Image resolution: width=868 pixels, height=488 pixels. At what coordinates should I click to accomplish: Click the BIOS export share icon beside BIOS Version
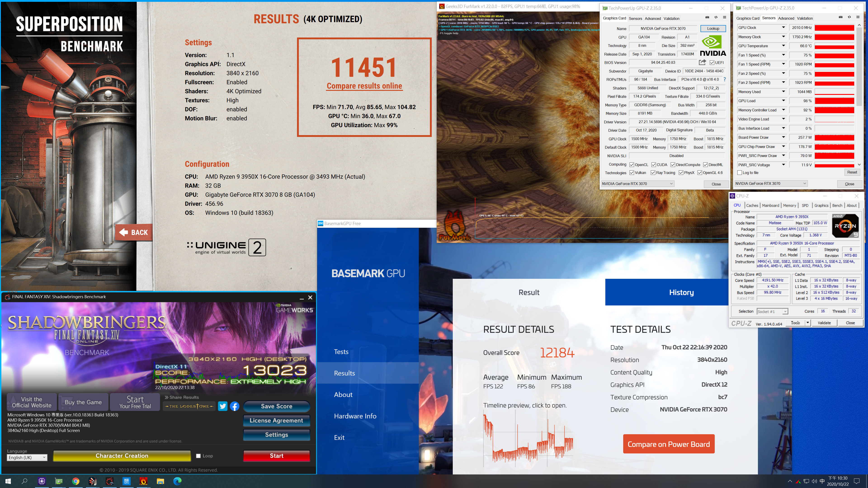click(702, 62)
